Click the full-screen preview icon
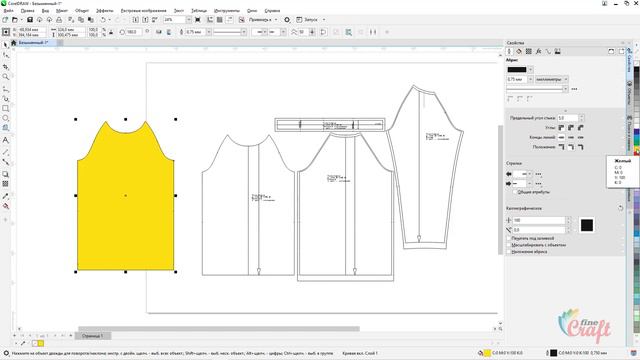The image size is (640, 360). pos(198,20)
